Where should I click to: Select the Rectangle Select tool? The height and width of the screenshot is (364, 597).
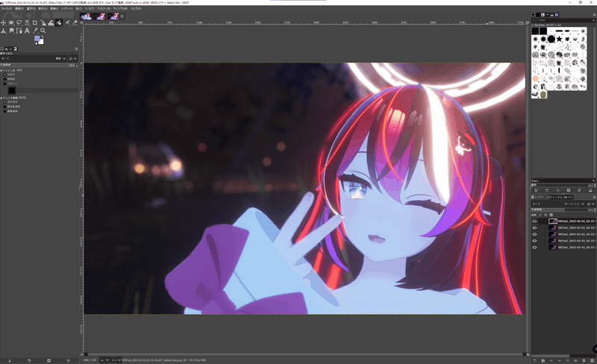[11, 23]
